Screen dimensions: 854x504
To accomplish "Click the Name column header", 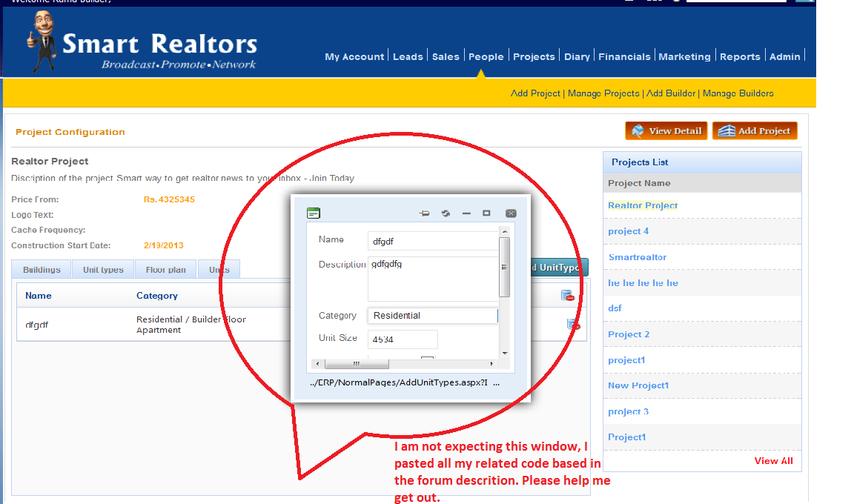I will 38,296.
